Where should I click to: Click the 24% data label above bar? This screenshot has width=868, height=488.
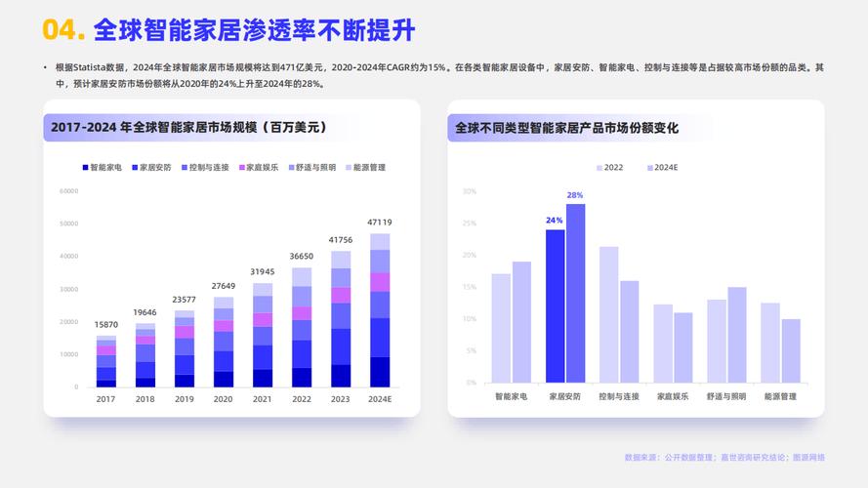pyautogui.click(x=555, y=221)
